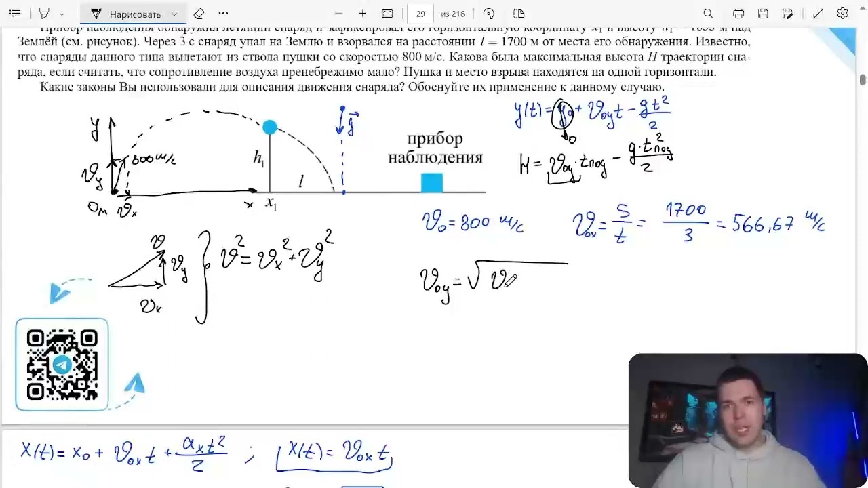This screenshot has width=868, height=488.
Task: Switch to two-page view layout
Action: (519, 14)
